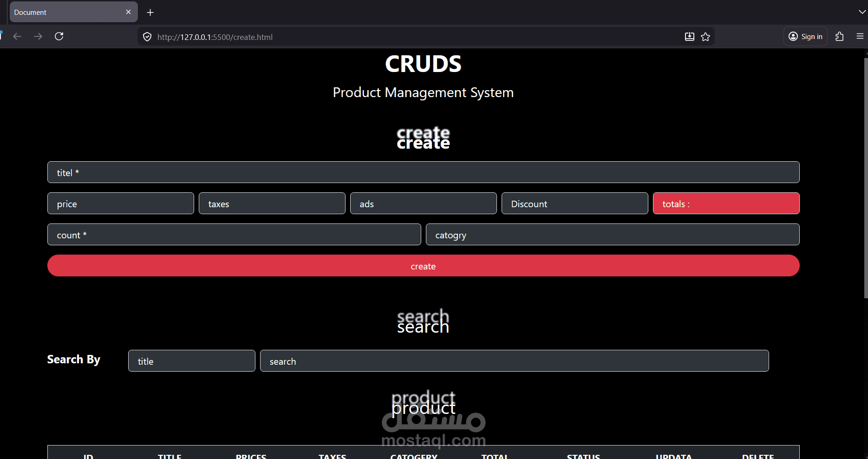
Task: Click the forward navigation arrow
Action: 38,36
